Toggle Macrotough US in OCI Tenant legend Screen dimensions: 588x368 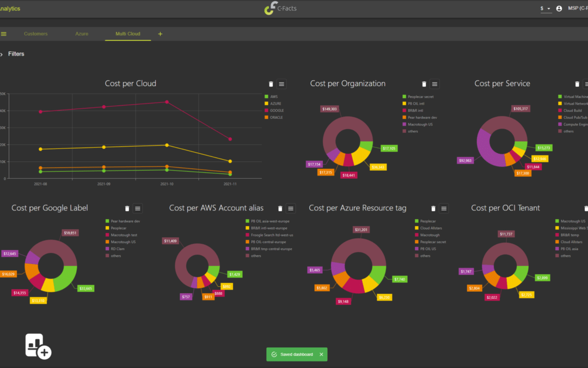pyautogui.click(x=571, y=221)
